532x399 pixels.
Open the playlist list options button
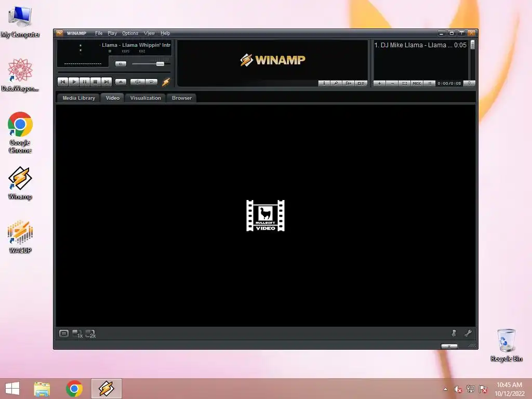click(x=430, y=83)
